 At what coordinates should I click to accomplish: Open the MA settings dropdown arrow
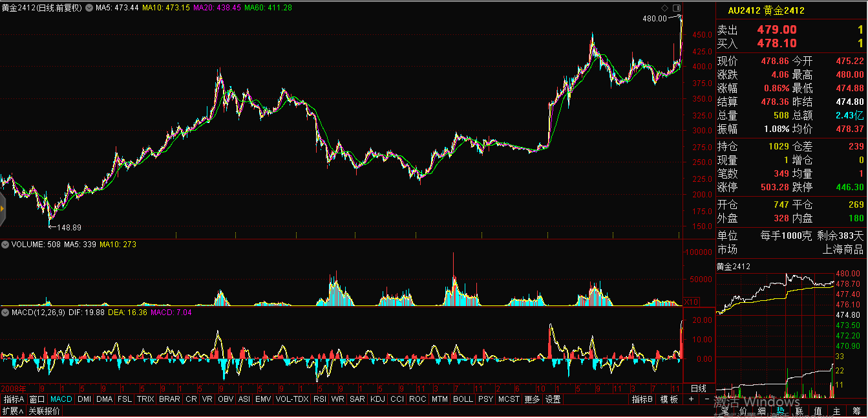[x=90, y=8]
